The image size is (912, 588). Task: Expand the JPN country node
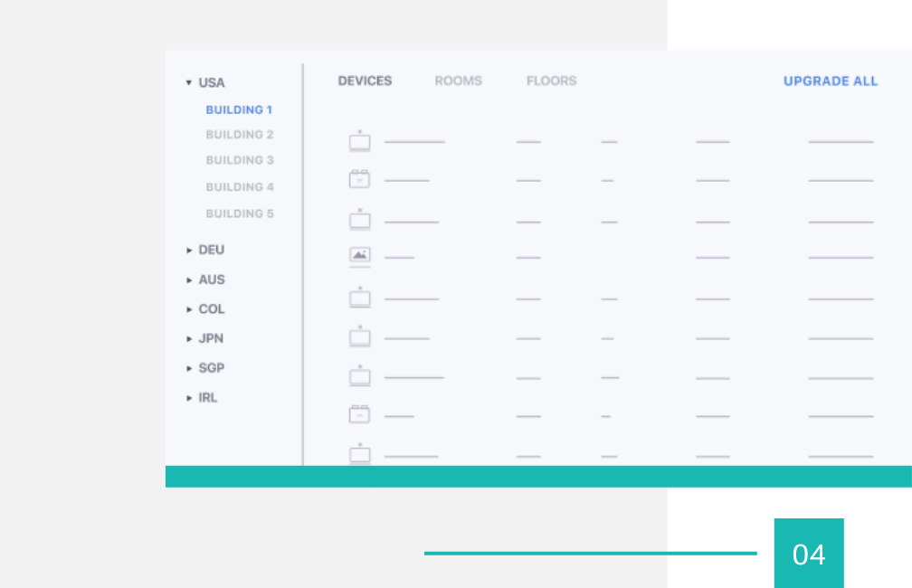(x=189, y=339)
